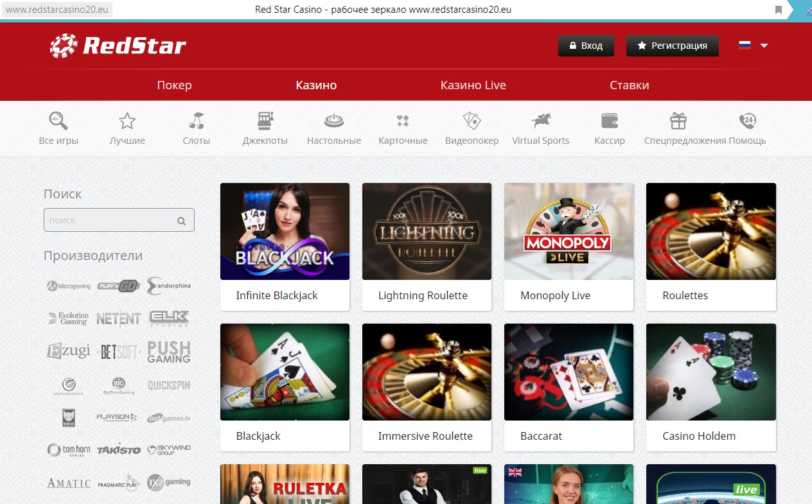This screenshot has height=504, width=812.
Task: Open the Казино Live tab
Action: (473, 85)
